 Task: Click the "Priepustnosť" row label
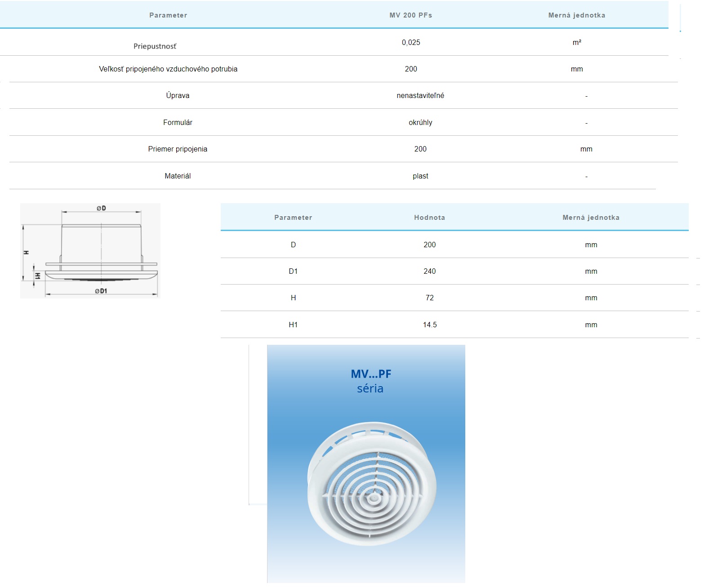tap(155, 46)
